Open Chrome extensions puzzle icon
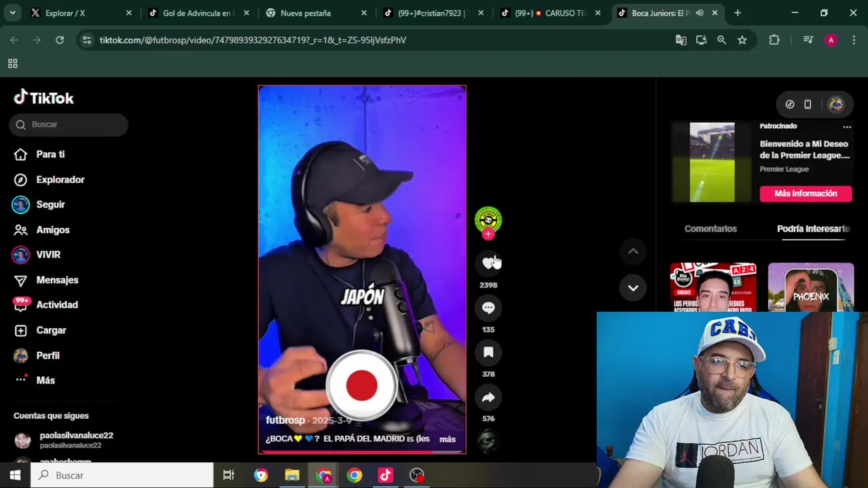The image size is (868, 488). pos(774,40)
